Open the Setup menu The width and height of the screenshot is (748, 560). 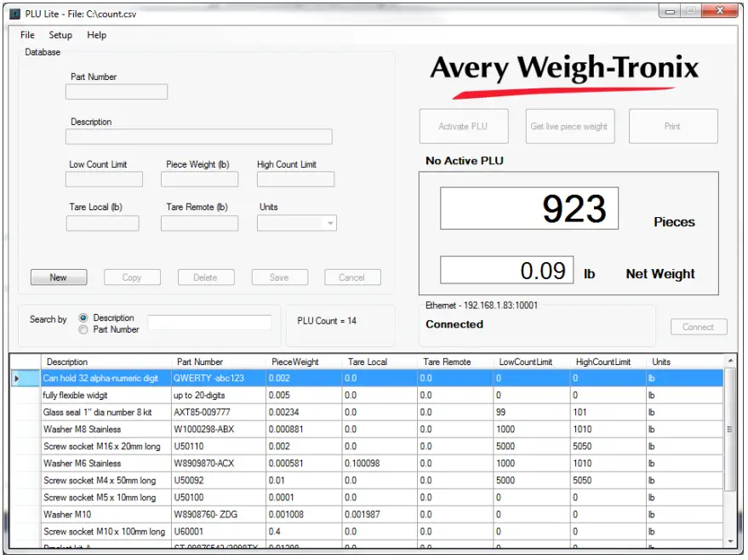coord(60,35)
